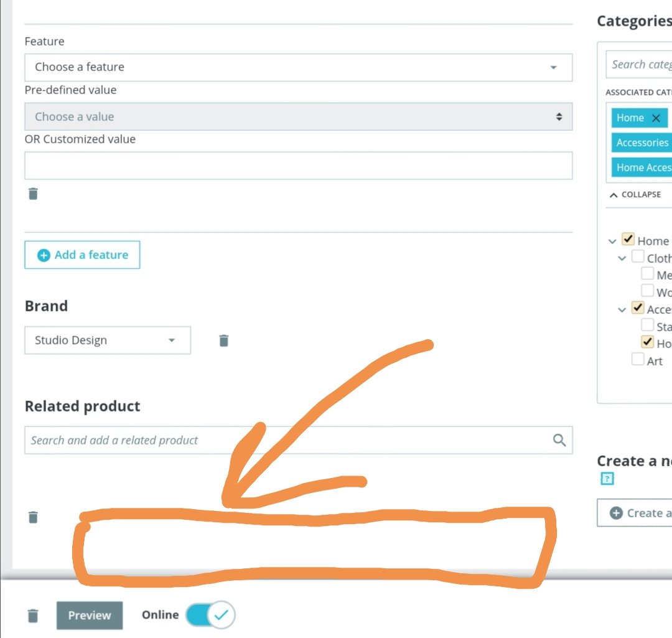Check the Art category checkbox
The height and width of the screenshot is (638, 672).
click(x=638, y=359)
